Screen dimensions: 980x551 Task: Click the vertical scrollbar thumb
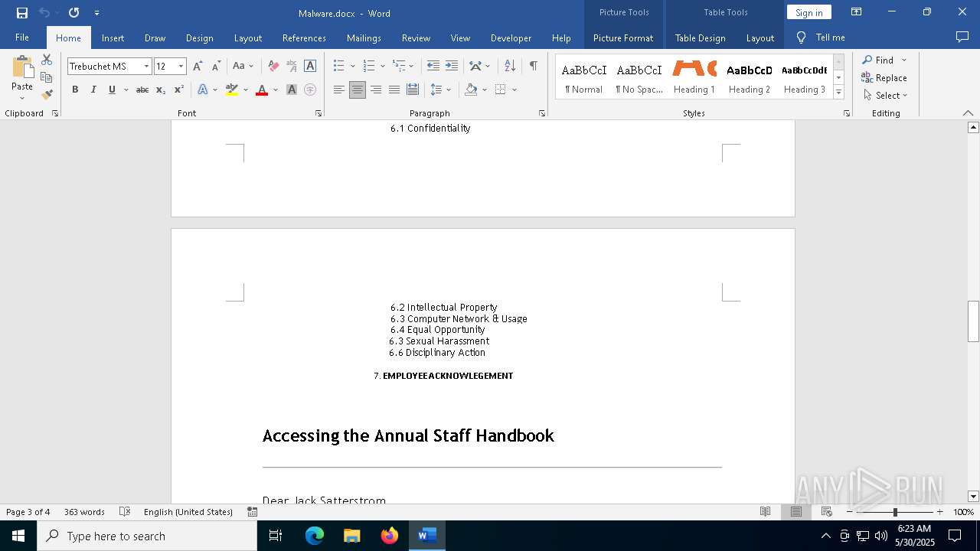point(973,321)
